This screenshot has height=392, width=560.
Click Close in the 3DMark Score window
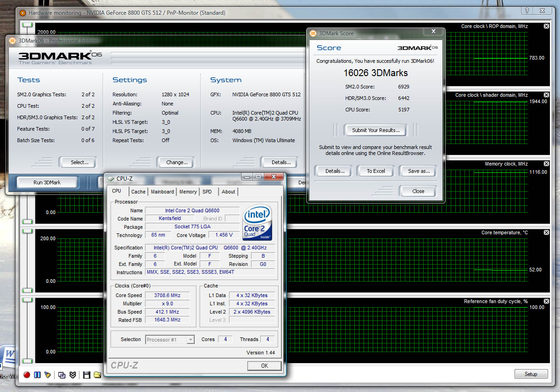coord(418,191)
